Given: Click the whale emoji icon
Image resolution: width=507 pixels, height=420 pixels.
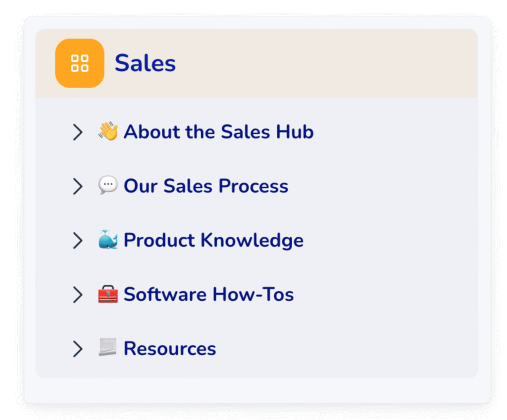Looking at the screenshot, I should [108, 239].
